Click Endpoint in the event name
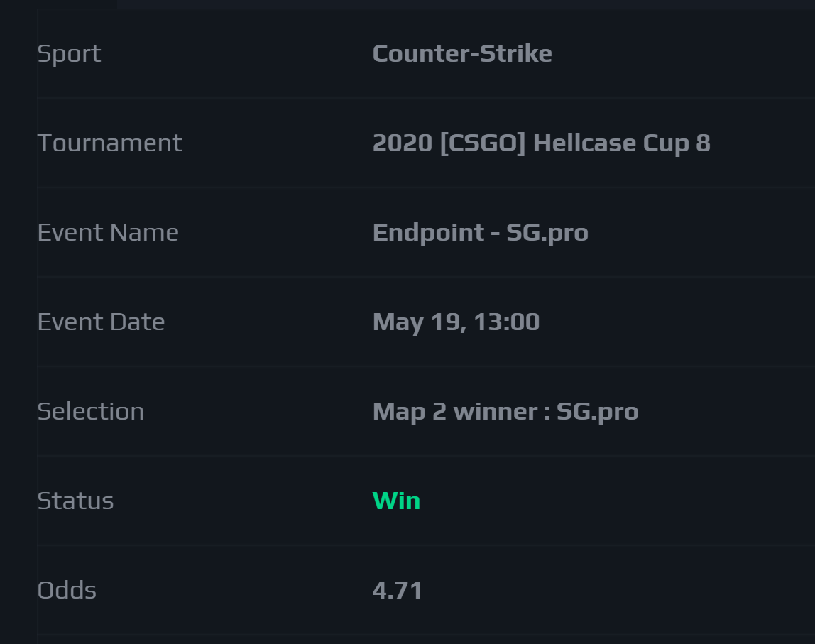The width and height of the screenshot is (815, 644). point(428,233)
